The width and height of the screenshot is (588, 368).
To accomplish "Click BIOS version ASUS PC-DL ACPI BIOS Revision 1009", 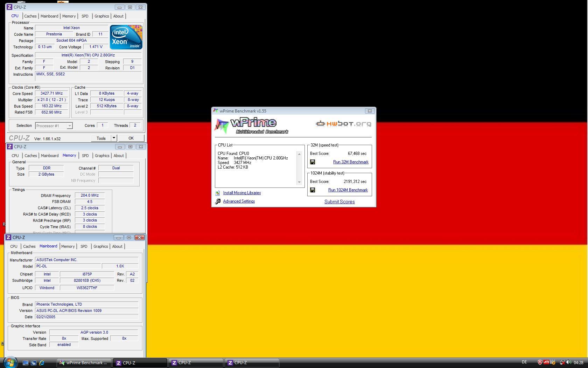I will 87,311.
